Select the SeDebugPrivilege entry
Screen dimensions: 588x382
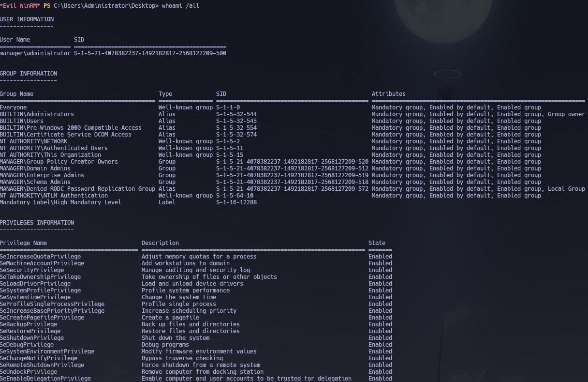(27, 344)
